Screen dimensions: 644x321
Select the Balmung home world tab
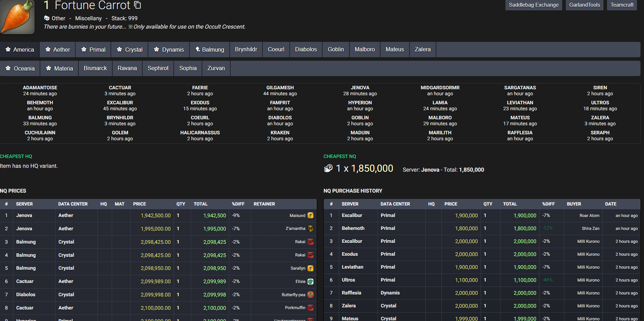pos(210,50)
